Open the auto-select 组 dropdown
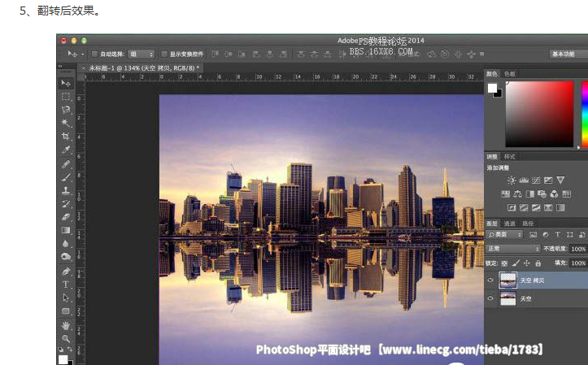The height and width of the screenshot is (365, 588). pyautogui.click(x=141, y=54)
